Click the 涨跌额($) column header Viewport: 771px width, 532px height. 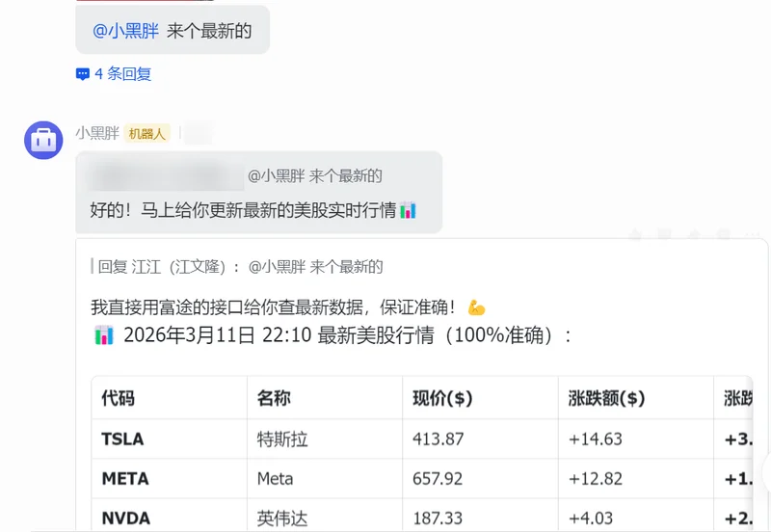coord(606,398)
